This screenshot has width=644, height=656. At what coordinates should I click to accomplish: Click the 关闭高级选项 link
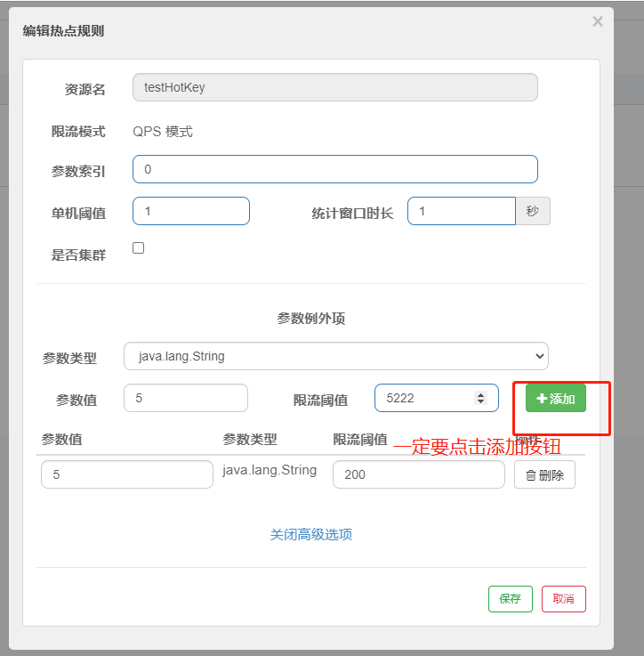pos(311,534)
